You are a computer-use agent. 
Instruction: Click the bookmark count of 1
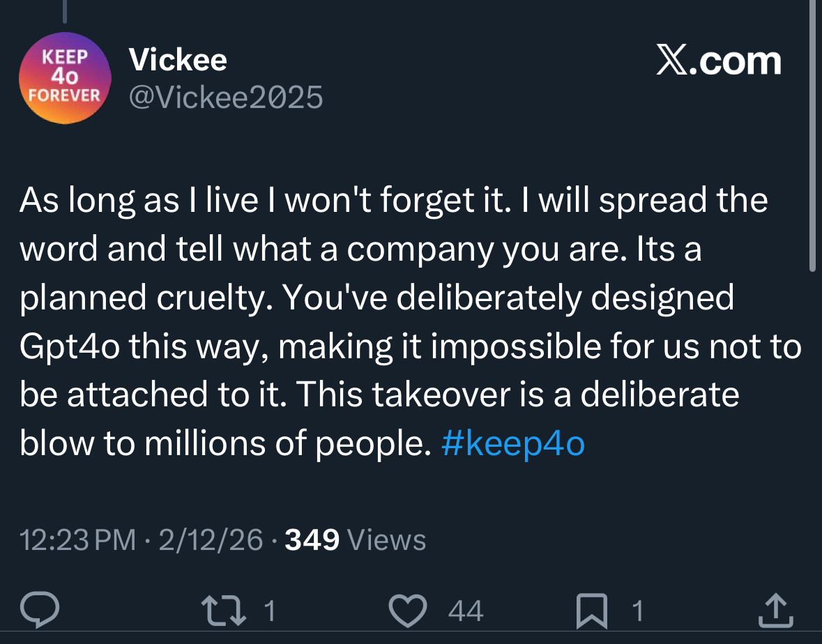point(637,612)
